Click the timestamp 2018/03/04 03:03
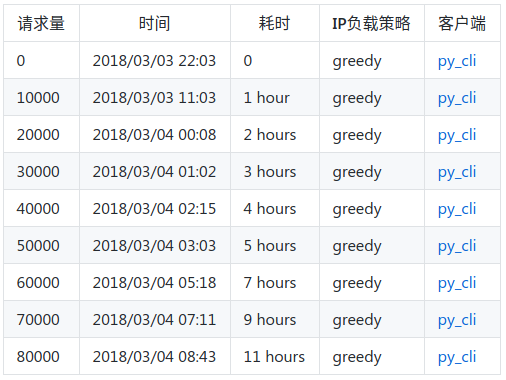This screenshot has height=380, width=506. point(154,246)
